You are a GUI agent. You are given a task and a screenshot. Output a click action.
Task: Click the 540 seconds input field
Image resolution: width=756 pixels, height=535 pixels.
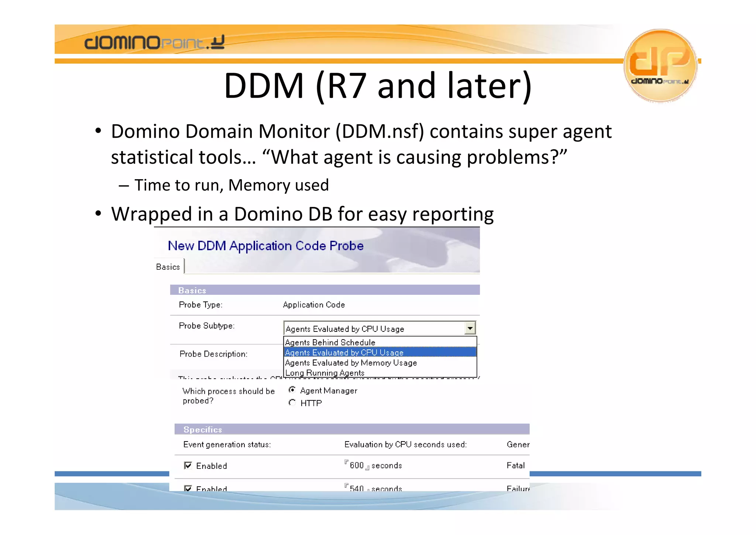(357, 488)
